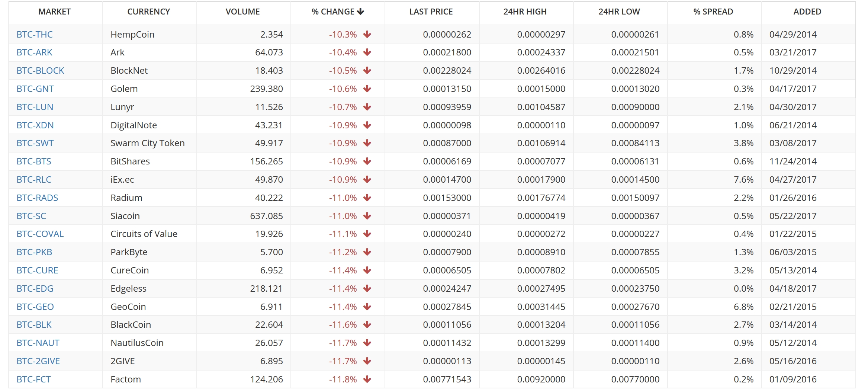Sort by the CURRENCY column header
868x391 pixels.
tap(148, 12)
